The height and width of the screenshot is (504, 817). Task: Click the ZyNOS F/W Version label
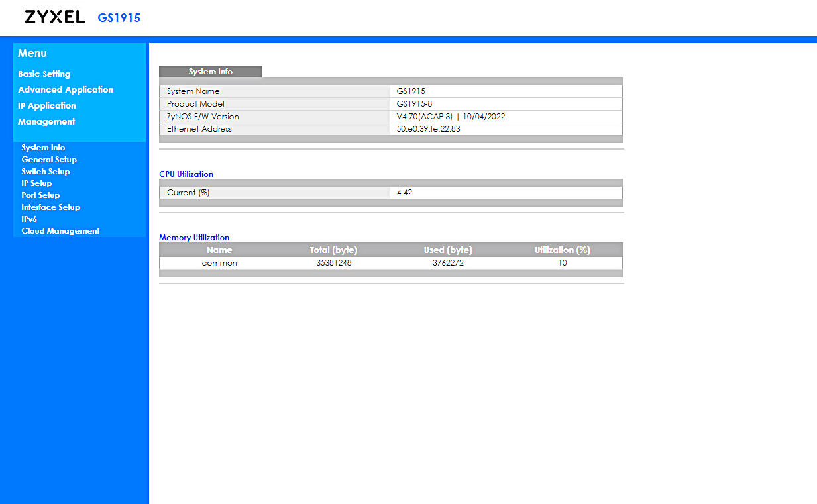pos(203,117)
